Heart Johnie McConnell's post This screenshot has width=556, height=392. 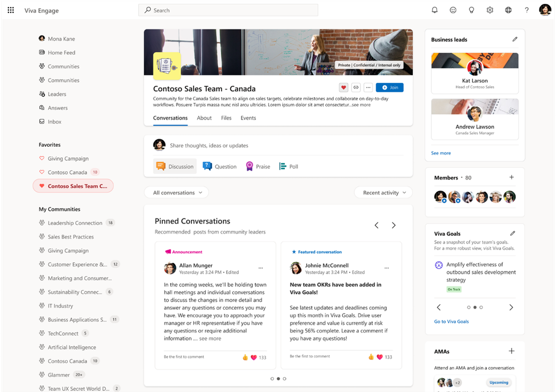[380, 357]
